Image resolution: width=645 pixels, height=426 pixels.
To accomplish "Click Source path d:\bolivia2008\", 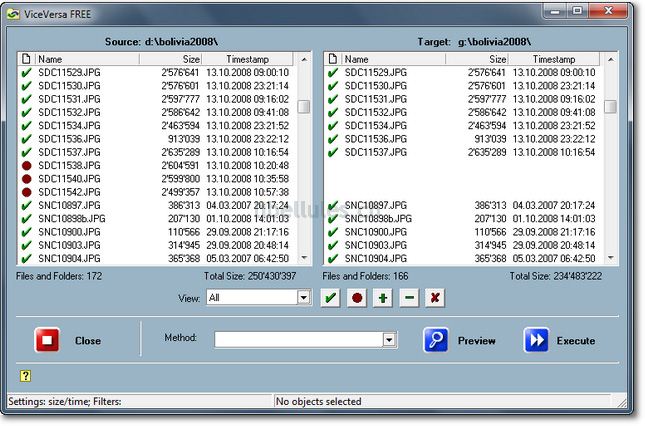I will [x=181, y=42].
